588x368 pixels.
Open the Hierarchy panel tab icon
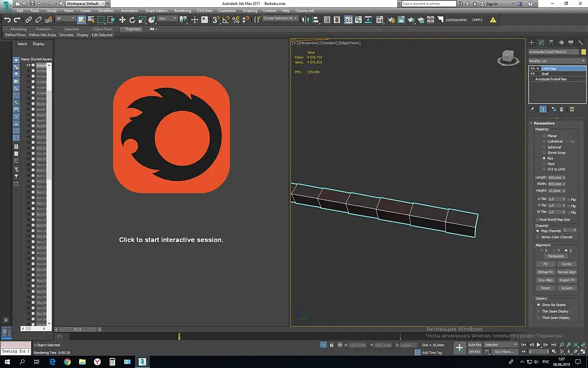[x=552, y=43]
